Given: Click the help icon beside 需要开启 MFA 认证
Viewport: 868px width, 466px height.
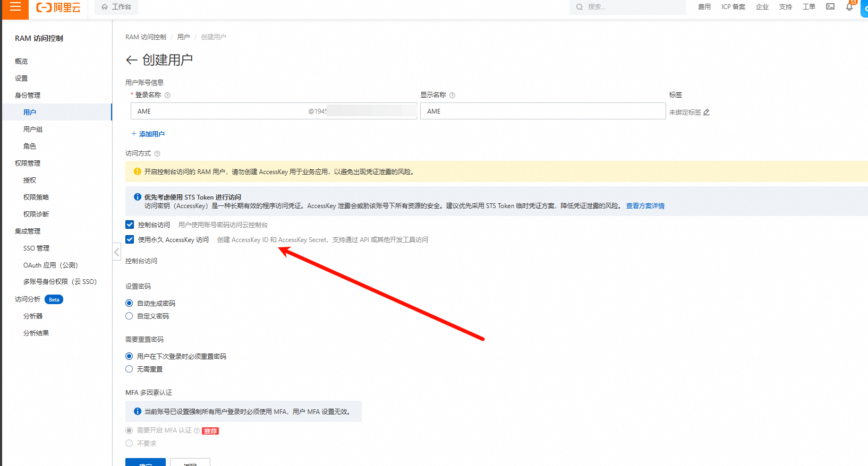Looking at the screenshot, I should click(x=197, y=431).
